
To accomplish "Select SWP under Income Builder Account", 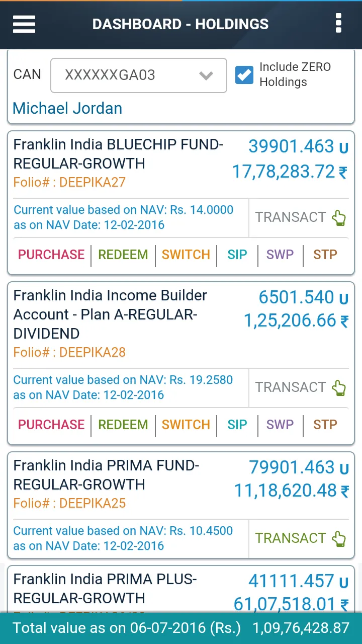I will (280, 425).
